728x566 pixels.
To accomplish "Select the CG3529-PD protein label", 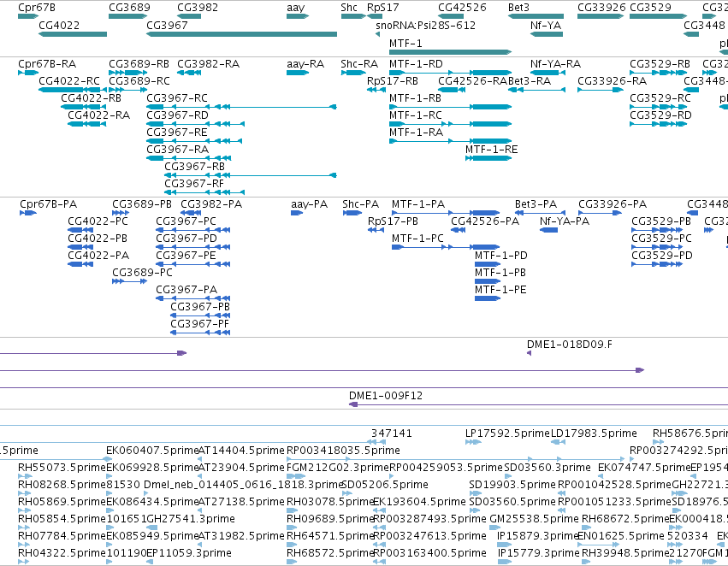I will coord(662,255).
